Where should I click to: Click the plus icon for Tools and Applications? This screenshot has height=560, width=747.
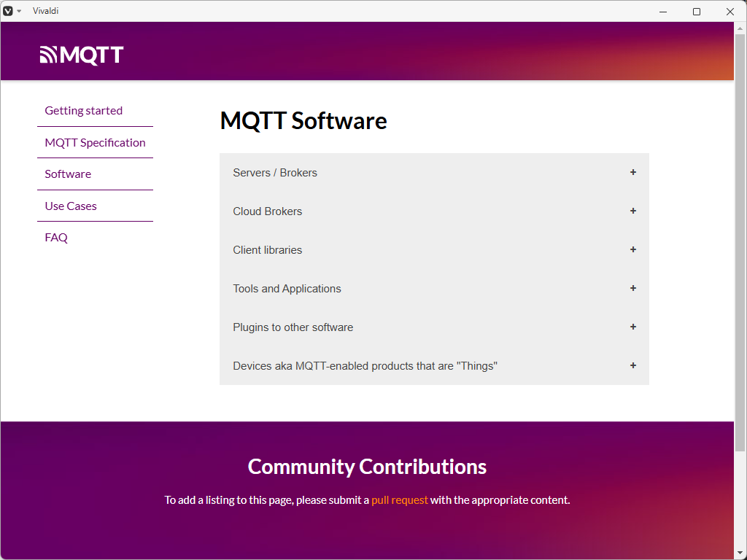[632, 287]
